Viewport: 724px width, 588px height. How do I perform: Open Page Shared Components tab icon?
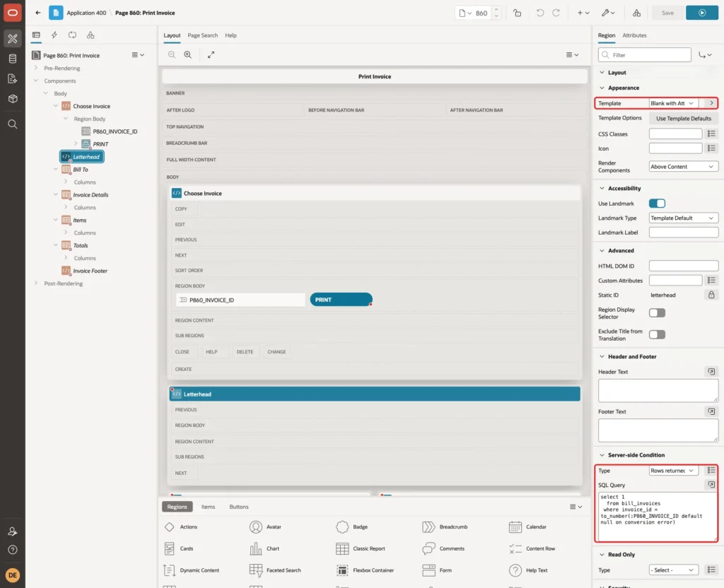coord(90,35)
